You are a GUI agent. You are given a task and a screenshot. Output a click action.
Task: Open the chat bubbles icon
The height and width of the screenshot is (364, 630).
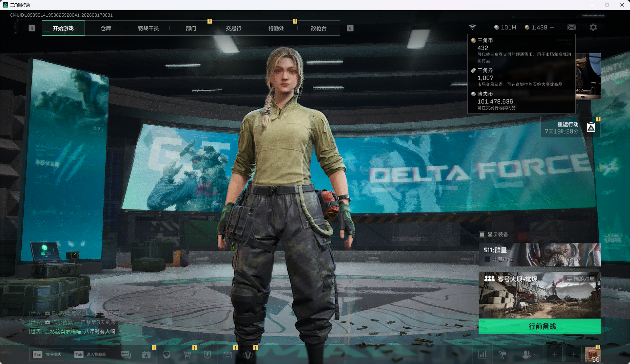pyautogui.click(x=126, y=355)
